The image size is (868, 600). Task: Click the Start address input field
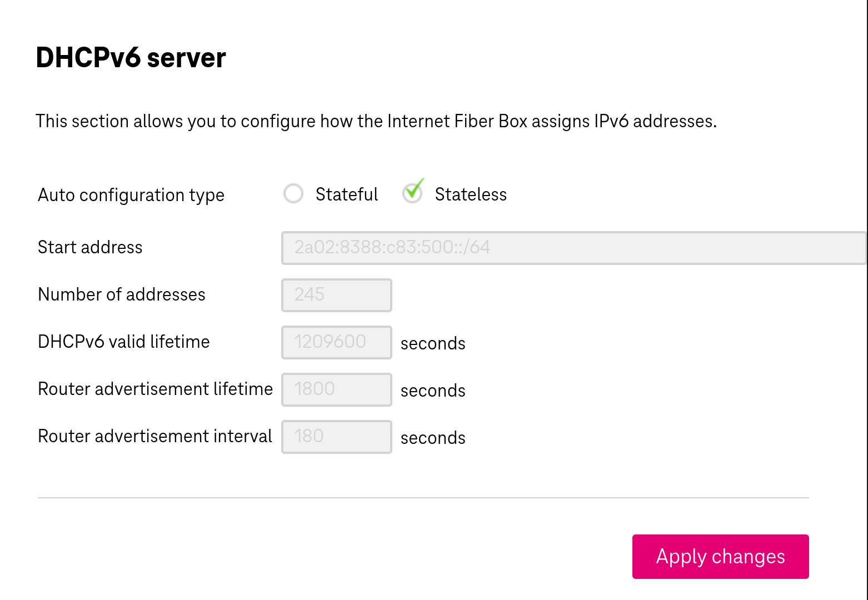pyautogui.click(x=572, y=248)
